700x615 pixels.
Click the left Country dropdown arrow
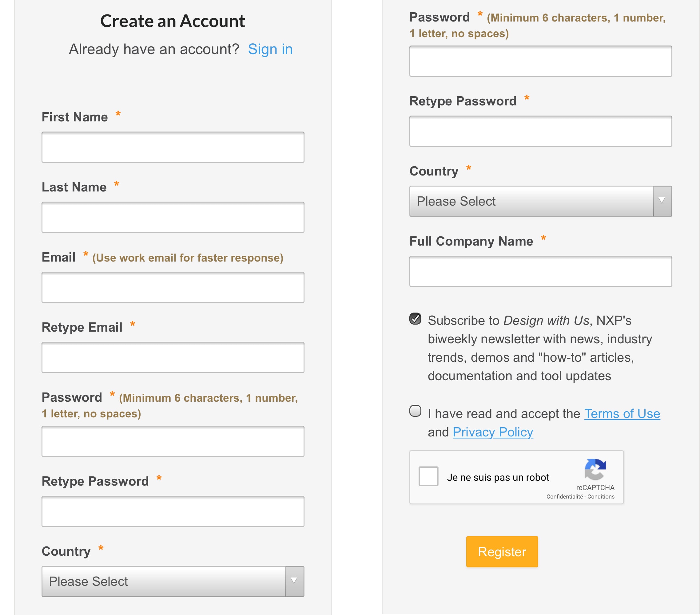[x=294, y=581]
